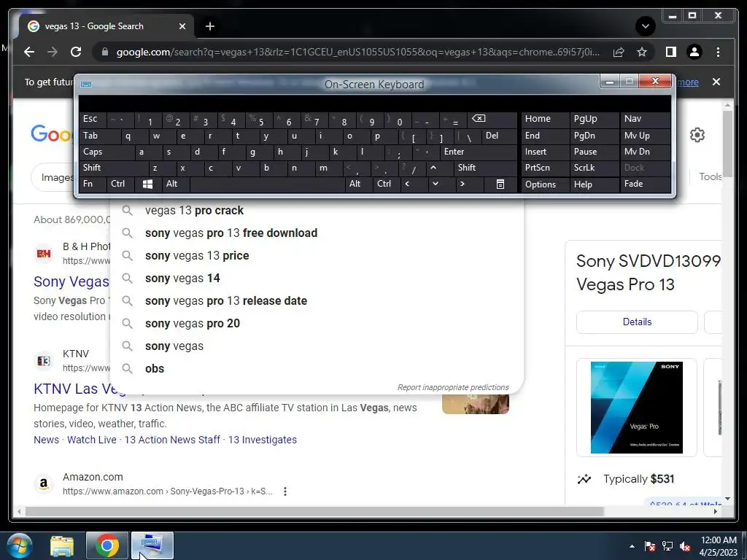Click 'Report inappropriate predictions' link
Viewport: 747px width, 560px height.
453,388
